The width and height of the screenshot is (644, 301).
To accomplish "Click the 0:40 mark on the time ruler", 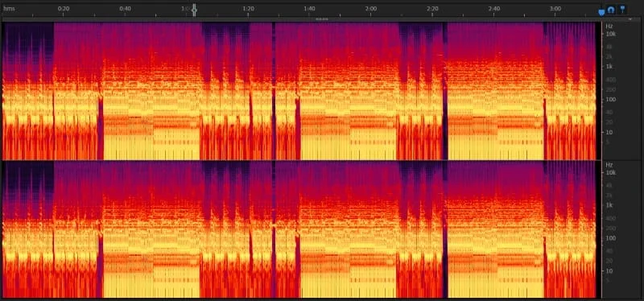I will pyautogui.click(x=125, y=8).
